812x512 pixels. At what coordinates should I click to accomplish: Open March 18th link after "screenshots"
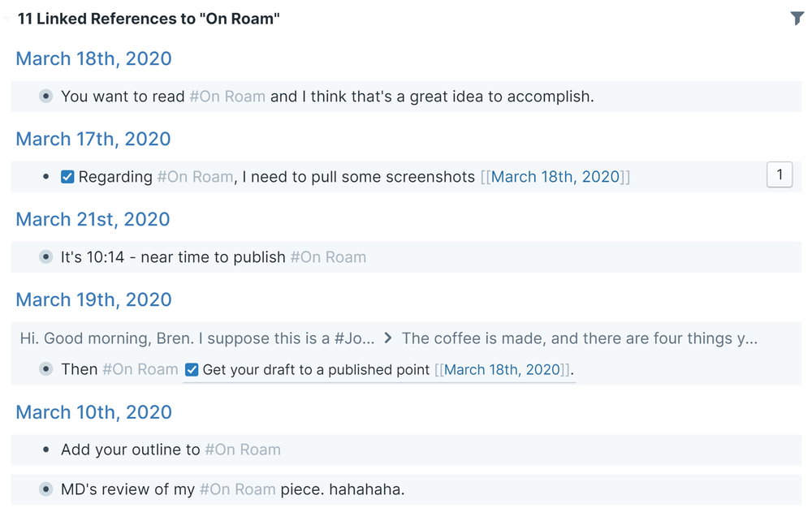click(555, 177)
